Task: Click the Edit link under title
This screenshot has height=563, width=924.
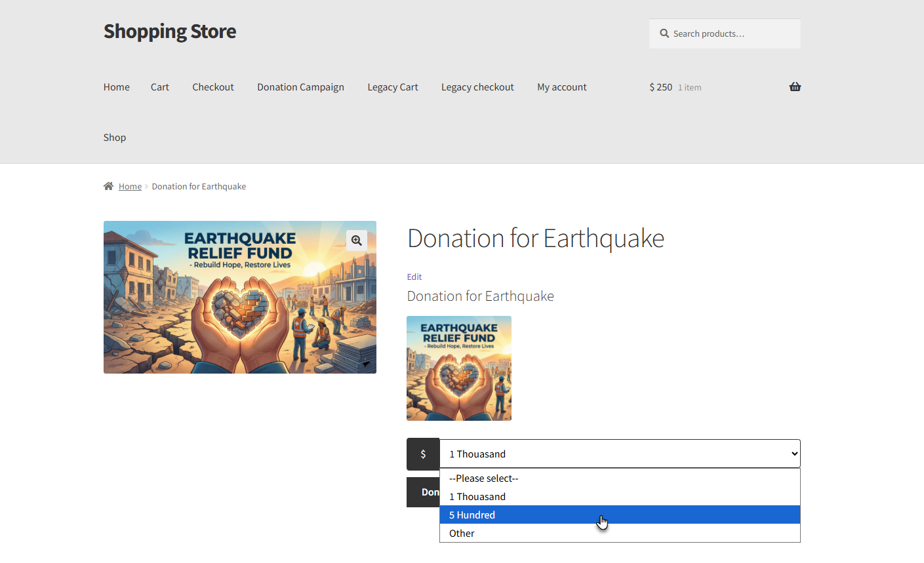Action: click(414, 277)
